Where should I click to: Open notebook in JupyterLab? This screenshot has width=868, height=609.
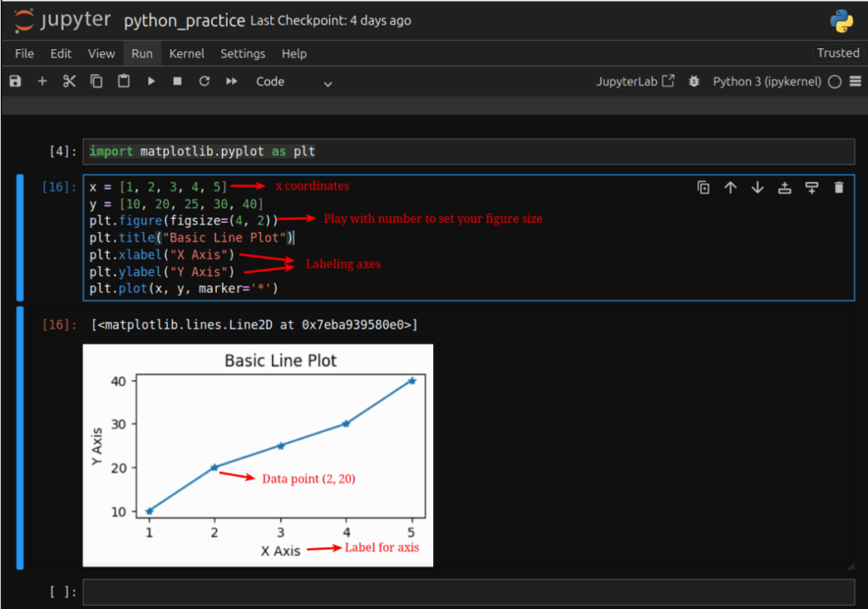(x=636, y=81)
